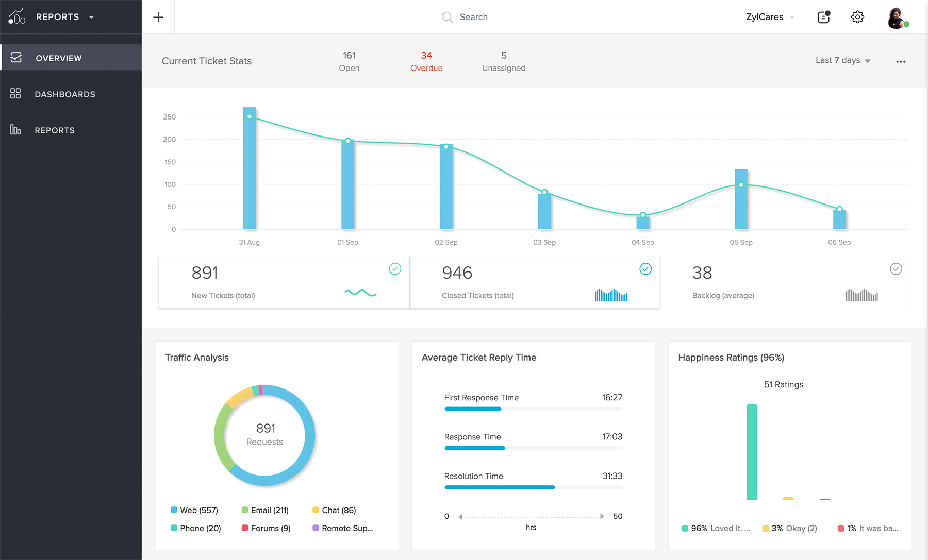Open more options ellipsis in ticket stats

click(901, 62)
